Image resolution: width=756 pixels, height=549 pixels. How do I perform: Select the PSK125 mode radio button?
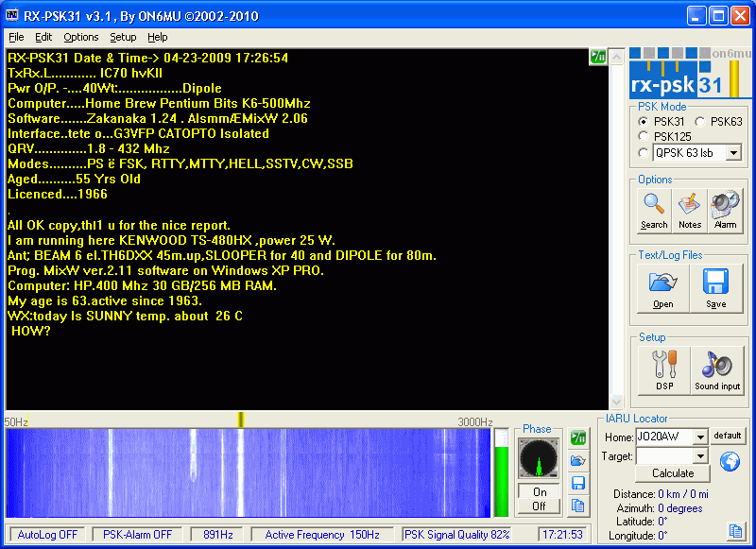pyautogui.click(x=644, y=136)
